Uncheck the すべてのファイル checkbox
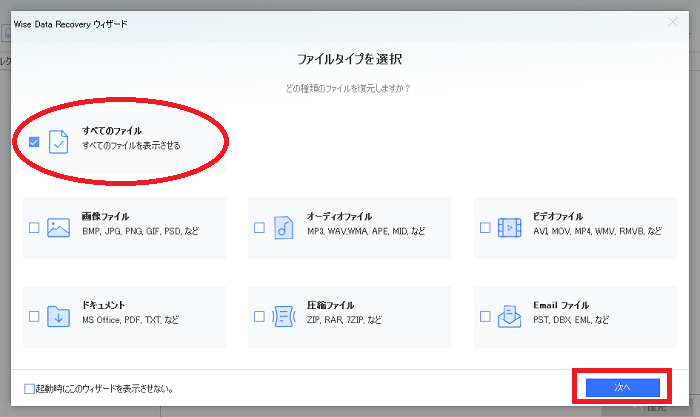700x417 pixels. pyautogui.click(x=34, y=142)
